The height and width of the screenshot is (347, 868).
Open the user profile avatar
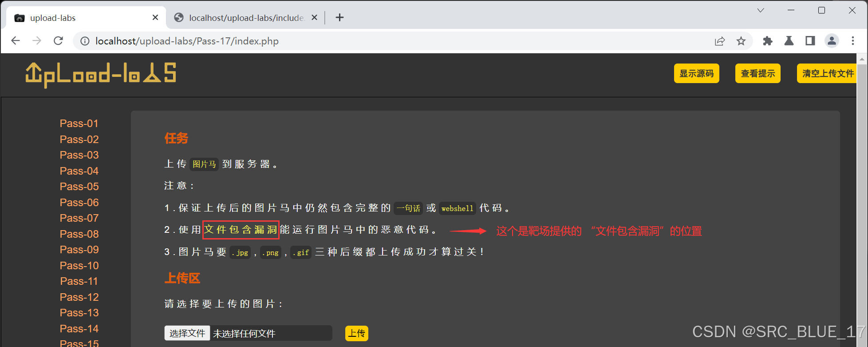click(x=832, y=41)
